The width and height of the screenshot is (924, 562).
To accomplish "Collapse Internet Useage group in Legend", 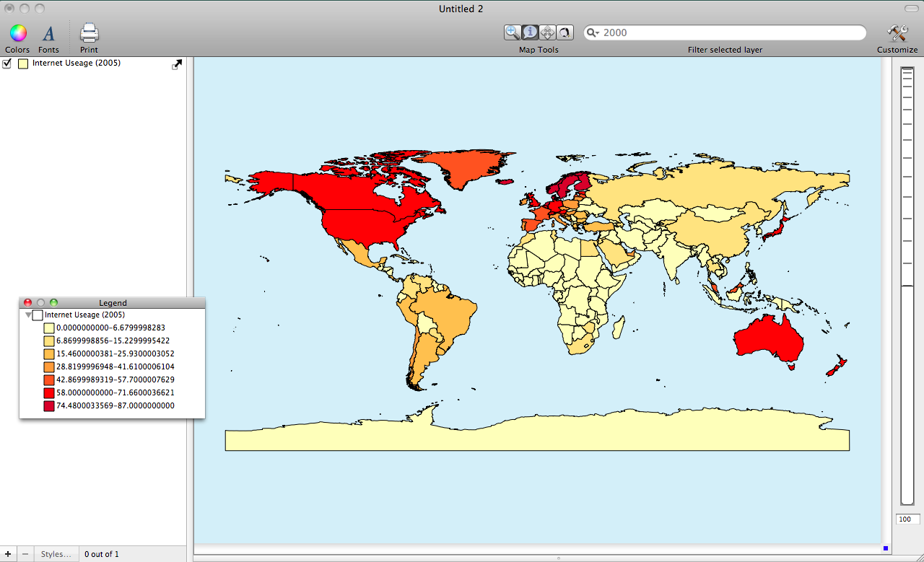I will [x=28, y=315].
